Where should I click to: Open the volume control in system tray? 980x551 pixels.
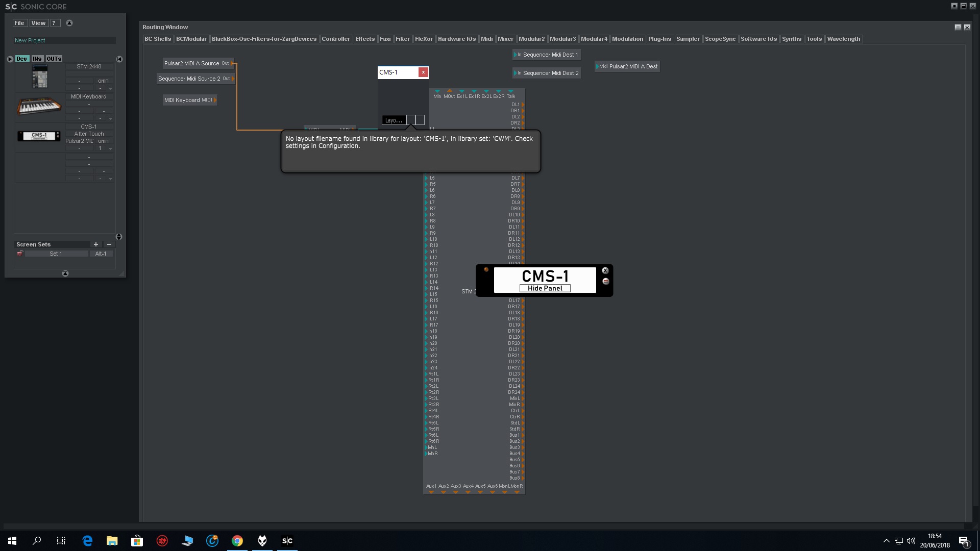(911, 541)
